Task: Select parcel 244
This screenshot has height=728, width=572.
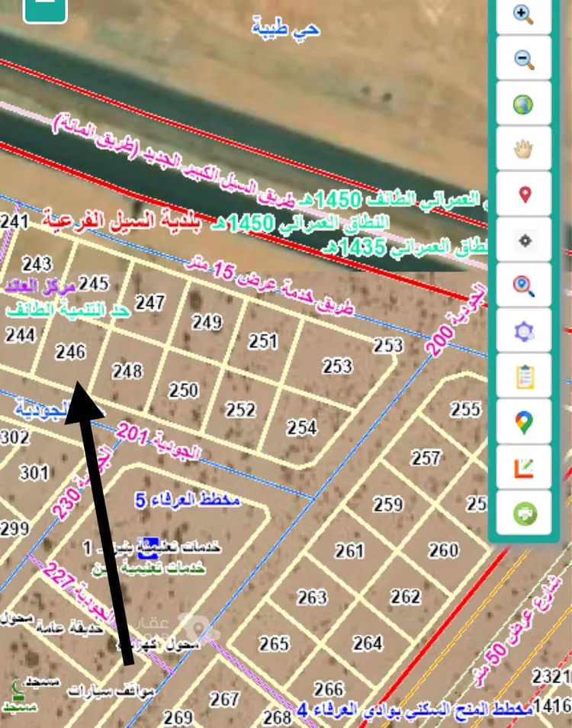Action: tap(20, 334)
